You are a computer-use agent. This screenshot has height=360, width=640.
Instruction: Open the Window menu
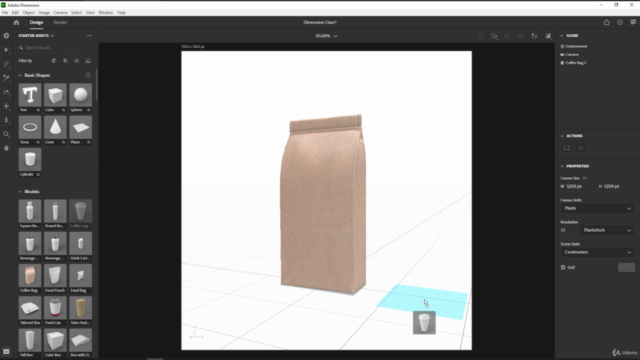[x=106, y=13]
